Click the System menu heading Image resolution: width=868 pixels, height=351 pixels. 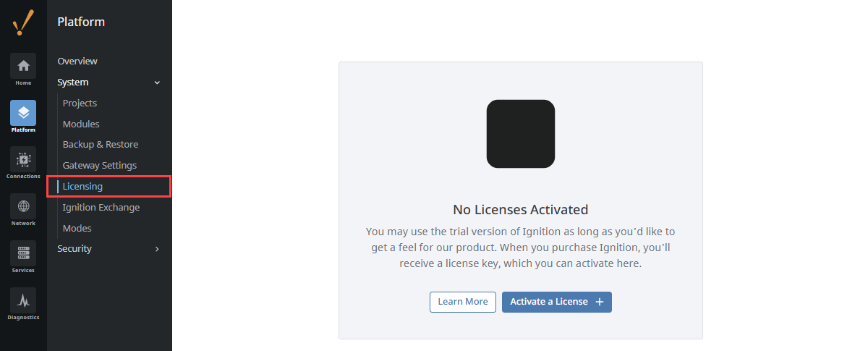click(73, 83)
